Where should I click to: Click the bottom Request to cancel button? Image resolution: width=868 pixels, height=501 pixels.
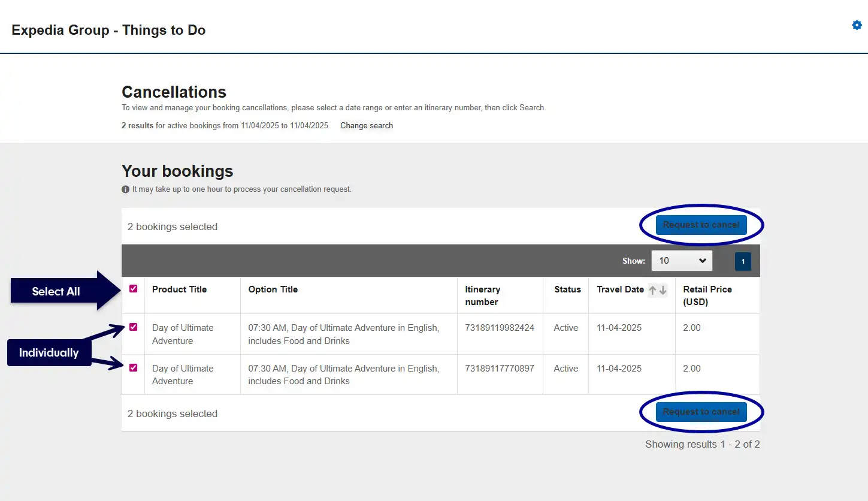tap(701, 412)
